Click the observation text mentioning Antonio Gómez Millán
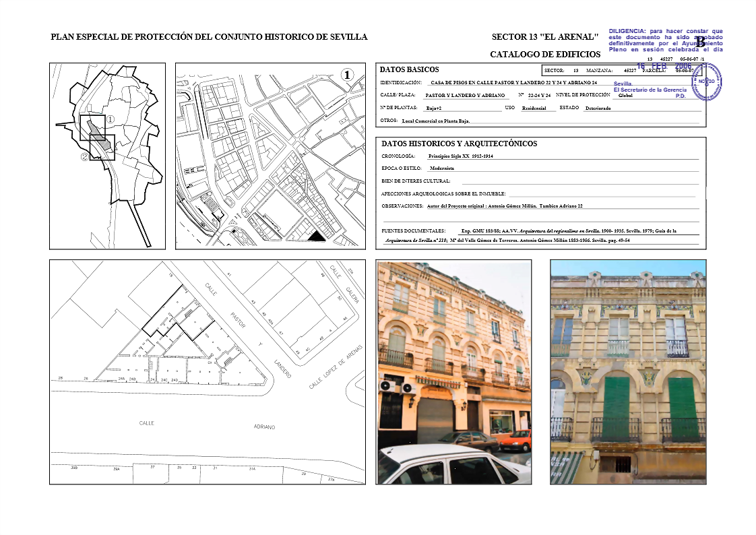The width and height of the screenshot is (756, 535). 504,206
